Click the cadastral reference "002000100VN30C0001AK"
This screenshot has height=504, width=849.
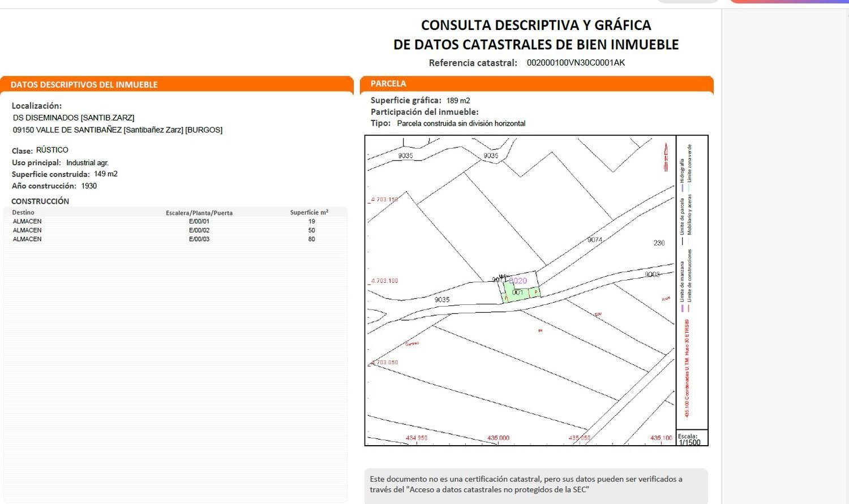pos(576,63)
